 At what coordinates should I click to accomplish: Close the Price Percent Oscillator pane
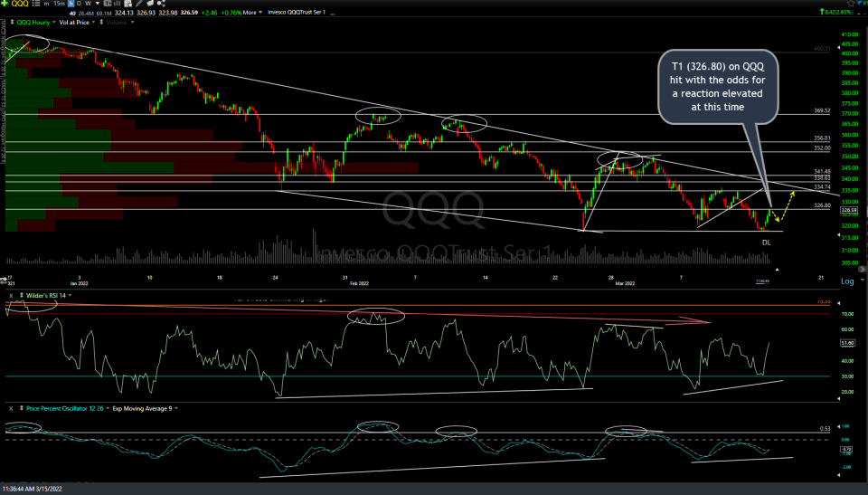click(11, 408)
